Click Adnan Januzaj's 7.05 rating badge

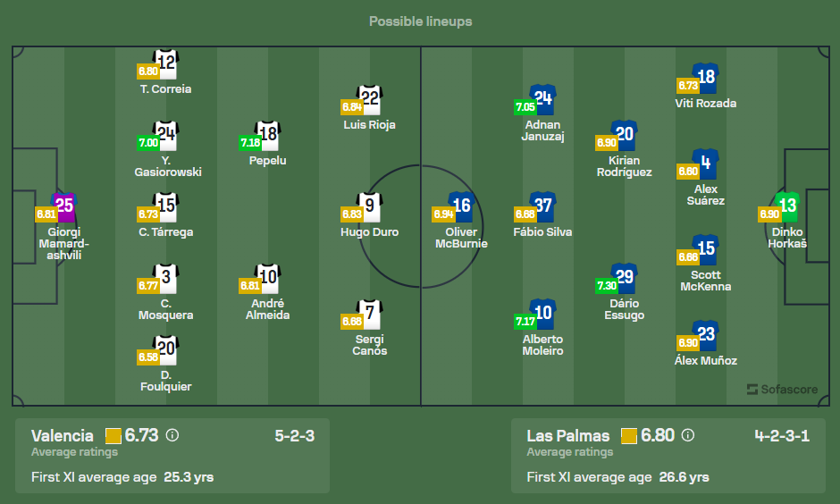[524, 107]
